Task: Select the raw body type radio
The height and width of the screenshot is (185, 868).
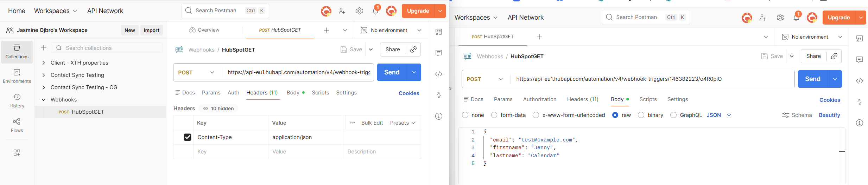Action: click(x=615, y=115)
